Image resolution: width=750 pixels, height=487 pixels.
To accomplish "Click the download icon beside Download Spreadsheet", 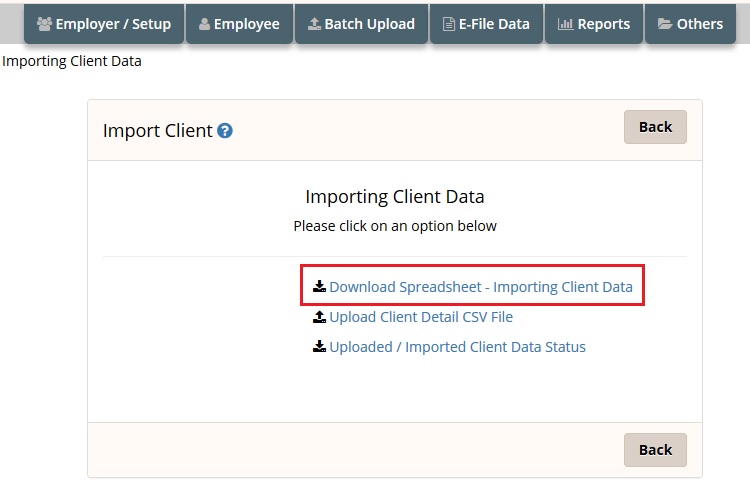I will (320, 287).
